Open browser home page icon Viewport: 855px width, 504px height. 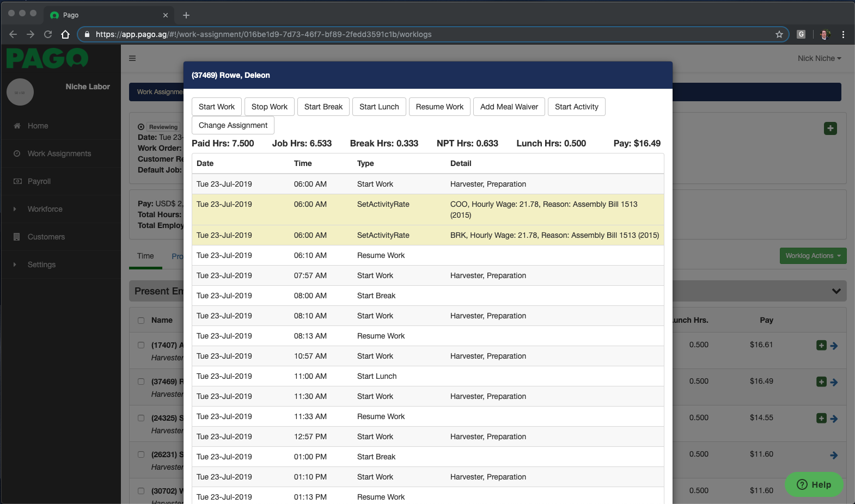point(65,34)
